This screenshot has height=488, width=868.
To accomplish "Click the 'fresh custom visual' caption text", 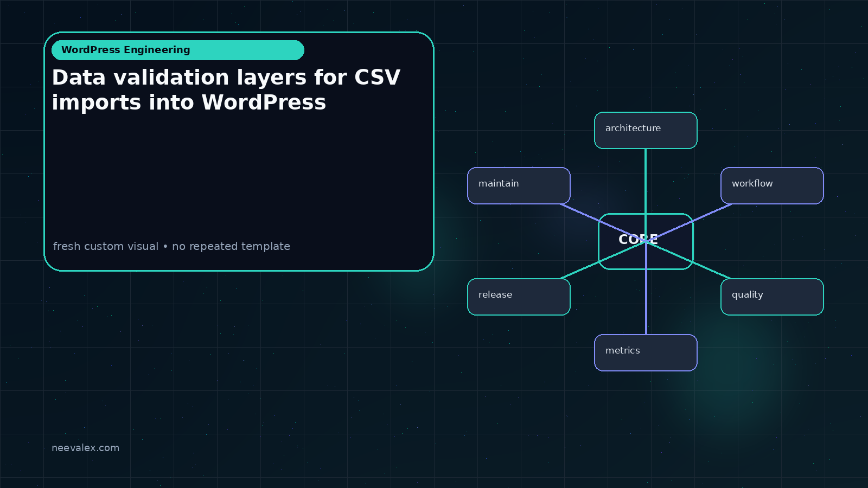I will (x=106, y=246).
